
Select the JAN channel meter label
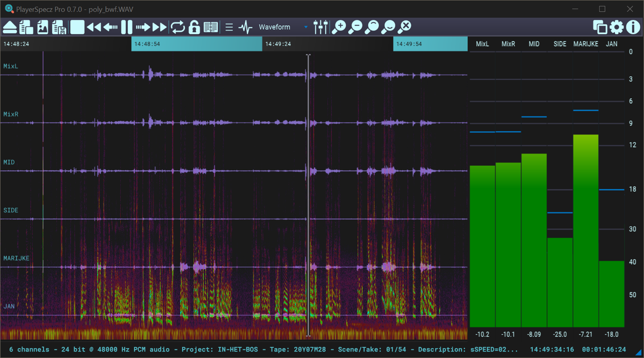pos(612,43)
